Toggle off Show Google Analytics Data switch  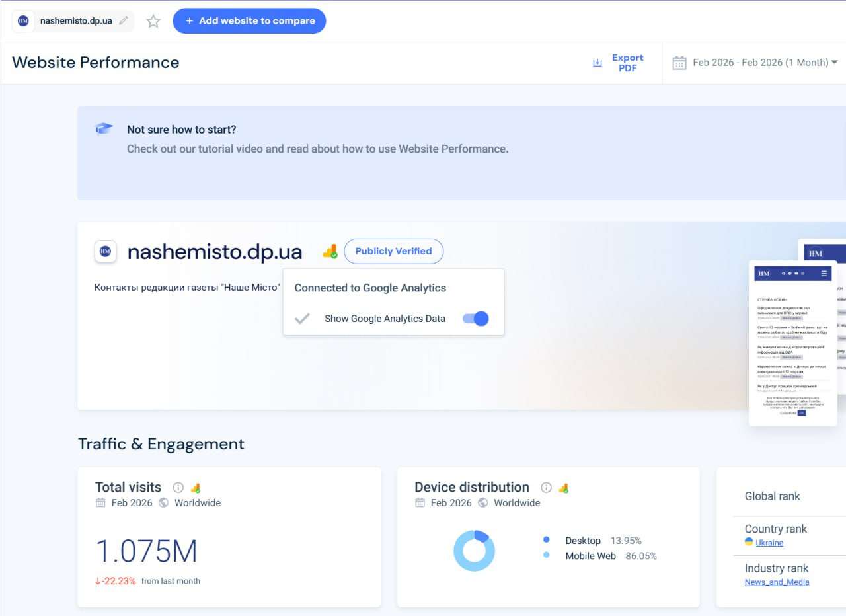click(x=475, y=319)
